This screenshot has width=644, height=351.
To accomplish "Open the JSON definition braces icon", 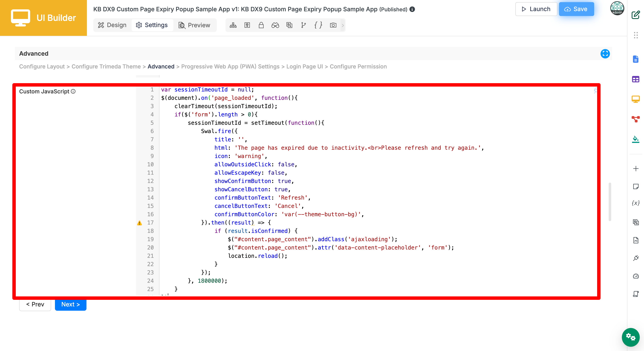I will click(318, 25).
